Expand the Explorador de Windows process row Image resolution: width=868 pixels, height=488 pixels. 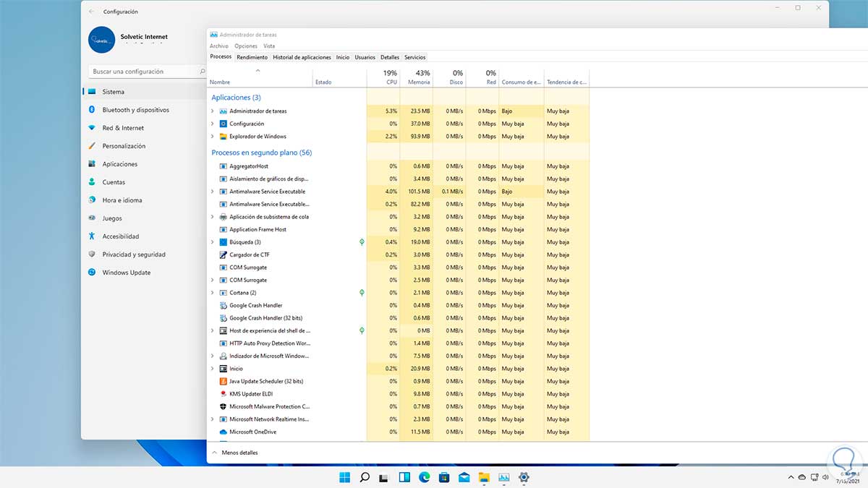pyautogui.click(x=212, y=137)
